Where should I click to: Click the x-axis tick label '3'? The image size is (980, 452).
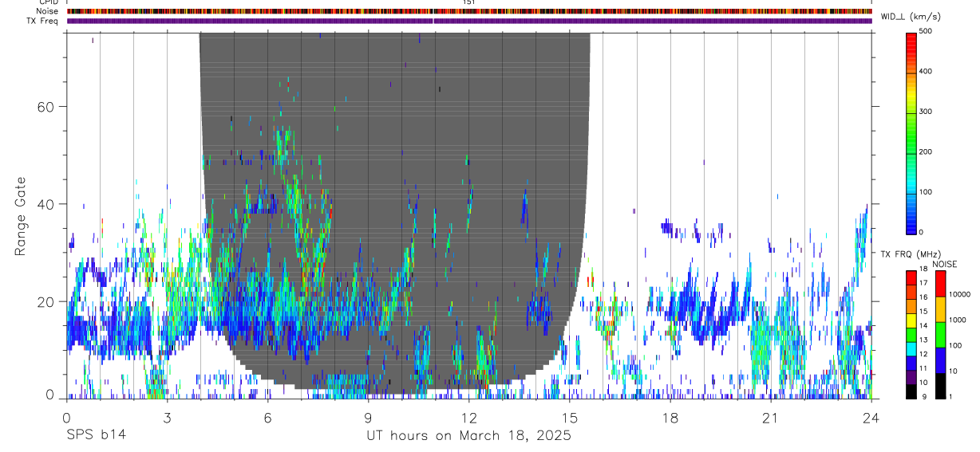pos(167,417)
